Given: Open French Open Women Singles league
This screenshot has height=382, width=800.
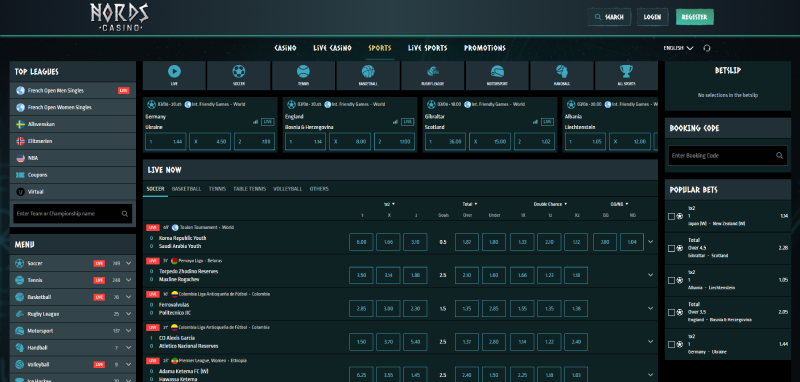Looking at the screenshot, I should [x=73, y=108].
